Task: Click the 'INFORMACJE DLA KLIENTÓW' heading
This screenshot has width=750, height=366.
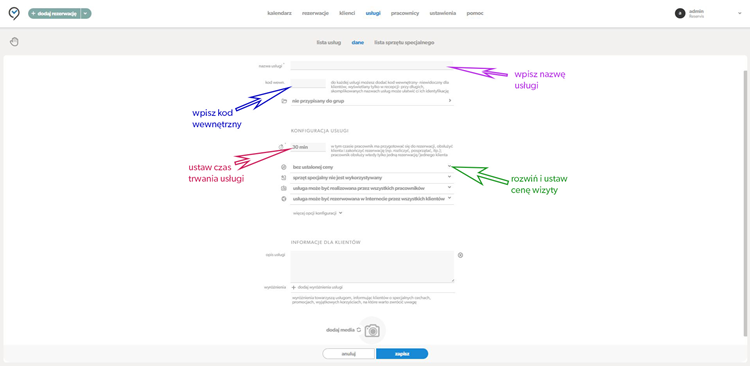Action: [325, 242]
